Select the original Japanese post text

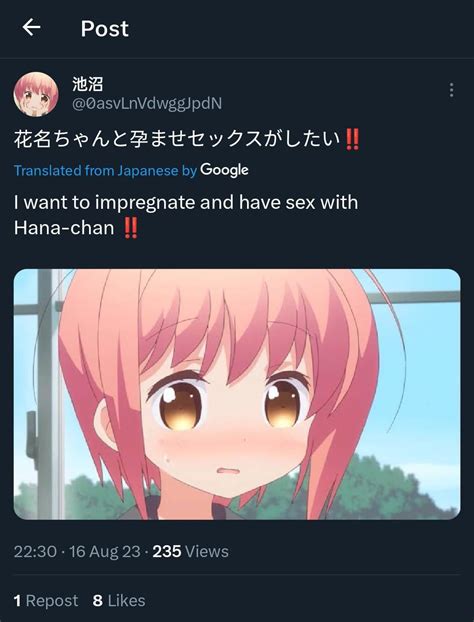coord(187,140)
